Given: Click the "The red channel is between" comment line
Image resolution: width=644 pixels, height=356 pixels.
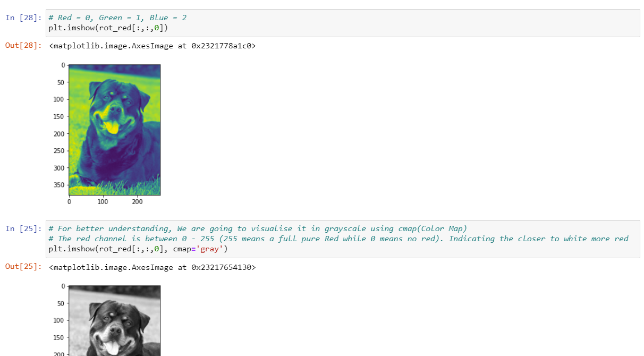Looking at the screenshot, I should (x=338, y=239).
